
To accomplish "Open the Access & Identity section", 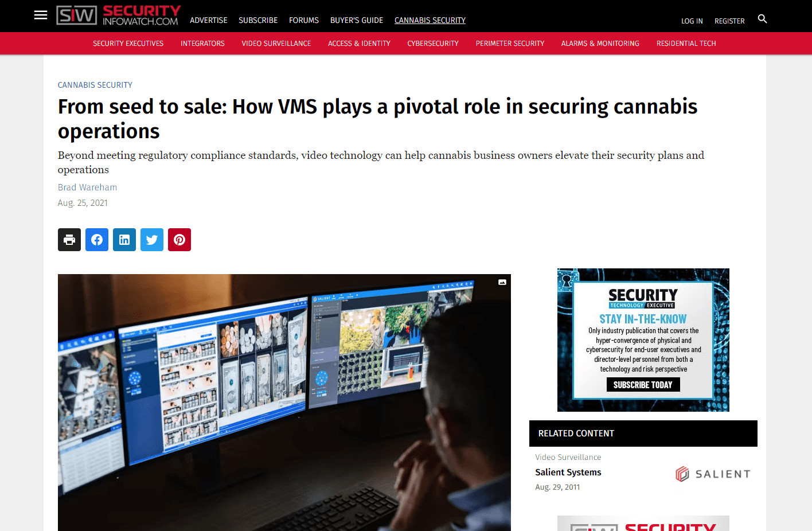I will 359,44.
